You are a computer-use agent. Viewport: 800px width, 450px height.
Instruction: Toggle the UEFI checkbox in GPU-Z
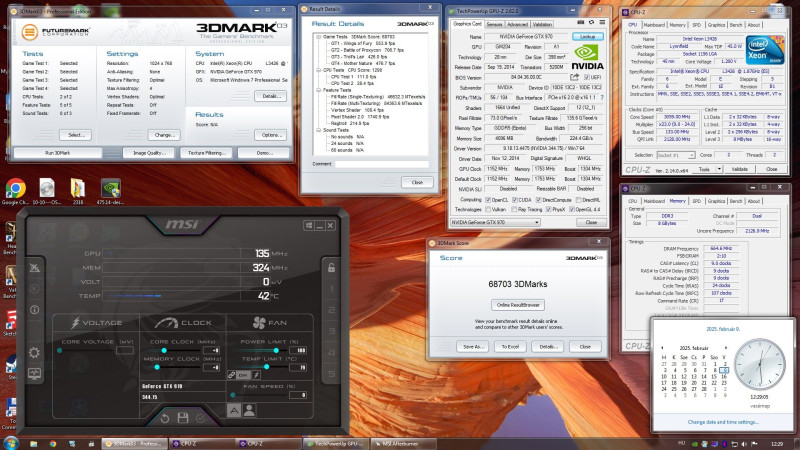pos(587,77)
